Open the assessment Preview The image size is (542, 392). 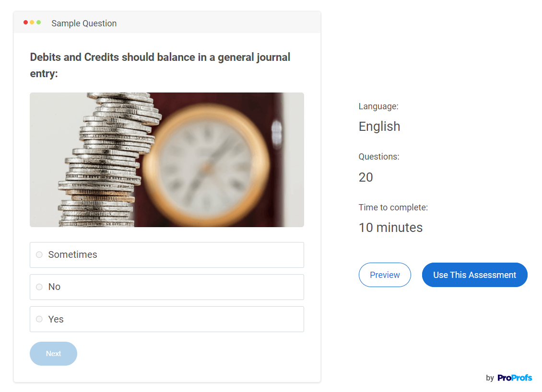pos(385,275)
